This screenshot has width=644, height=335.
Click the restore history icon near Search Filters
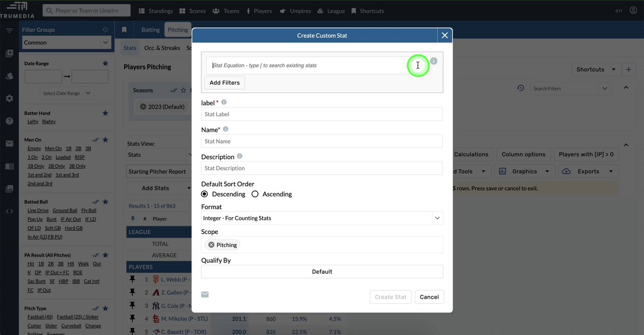[521, 88]
